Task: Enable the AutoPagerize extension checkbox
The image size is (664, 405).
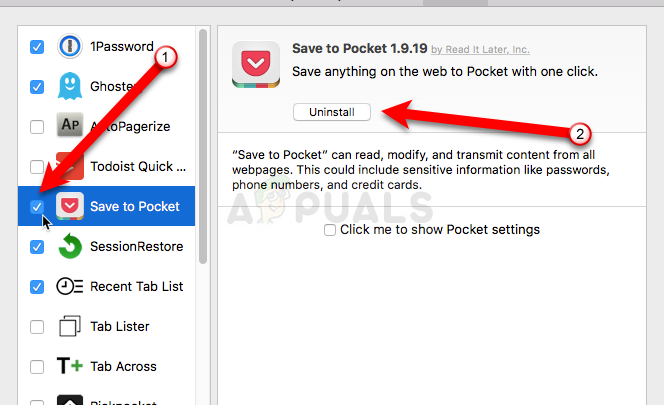Action: (x=37, y=127)
